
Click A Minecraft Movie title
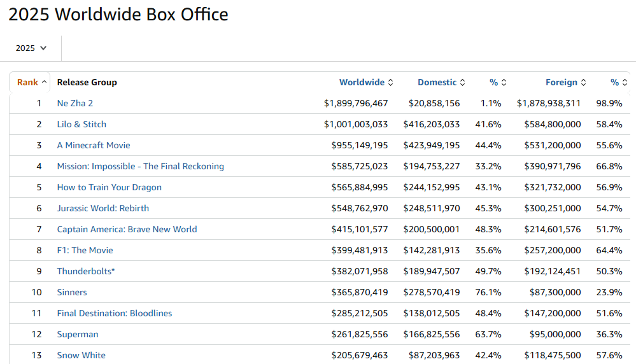pyautogui.click(x=94, y=145)
